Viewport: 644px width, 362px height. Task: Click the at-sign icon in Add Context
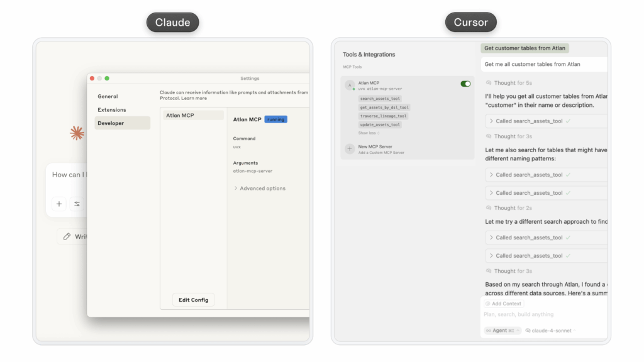coord(488,304)
